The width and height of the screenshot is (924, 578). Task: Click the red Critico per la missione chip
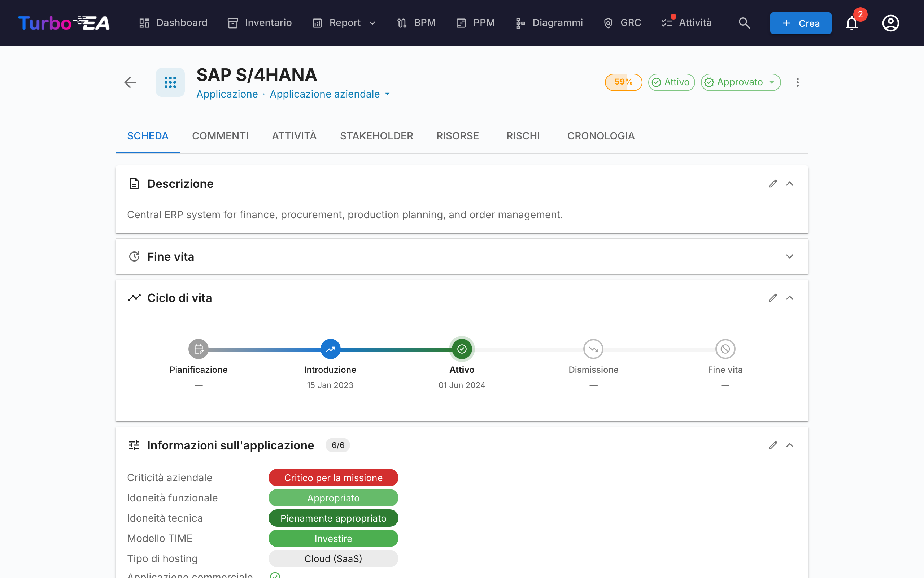tap(334, 478)
